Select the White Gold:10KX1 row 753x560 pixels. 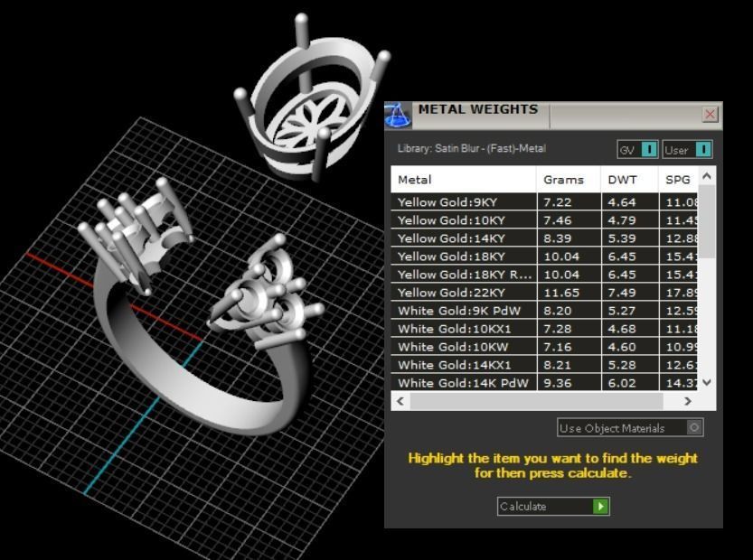[544, 329]
